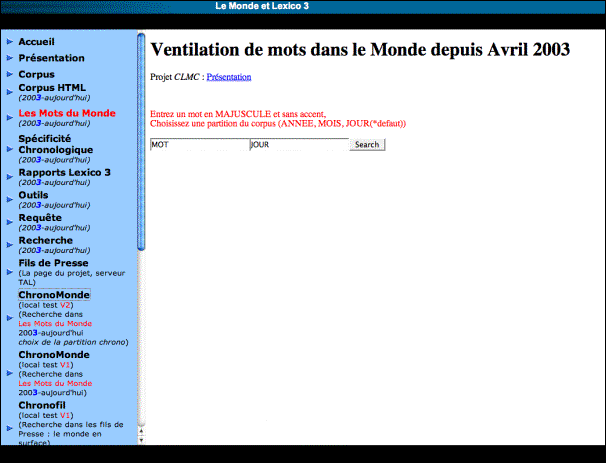Open the Requête sidebar link
The height and width of the screenshot is (463, 606).
click(x=40, y=218)
